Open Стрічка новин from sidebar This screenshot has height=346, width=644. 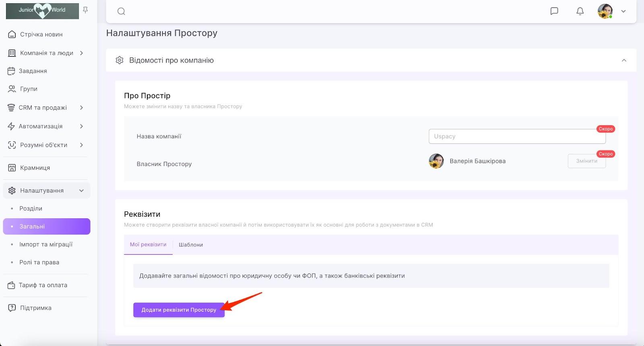coord(41,35)
